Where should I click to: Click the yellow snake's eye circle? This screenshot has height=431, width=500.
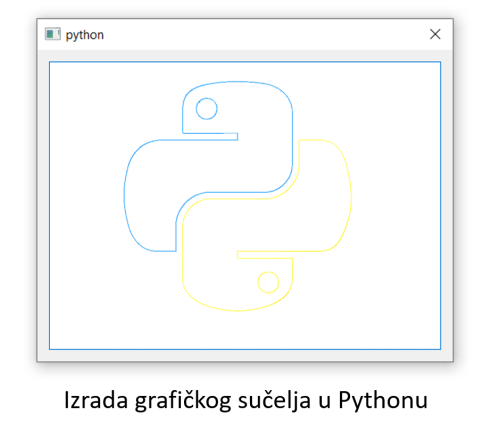click(268, 282)
